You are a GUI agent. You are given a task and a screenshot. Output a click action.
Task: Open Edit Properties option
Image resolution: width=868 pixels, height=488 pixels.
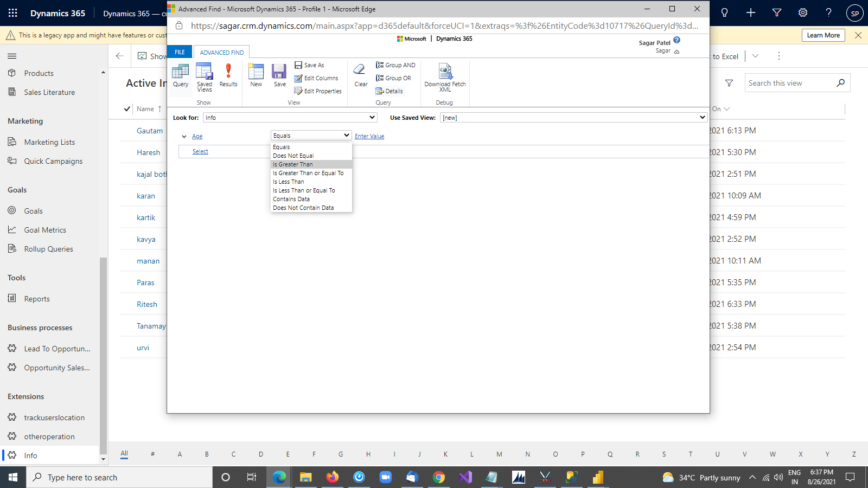click(x=318, y=91)
